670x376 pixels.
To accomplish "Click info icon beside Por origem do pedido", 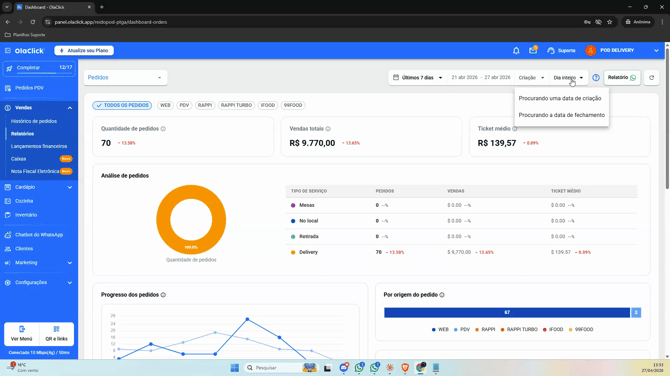I will (x=442, y=295).
